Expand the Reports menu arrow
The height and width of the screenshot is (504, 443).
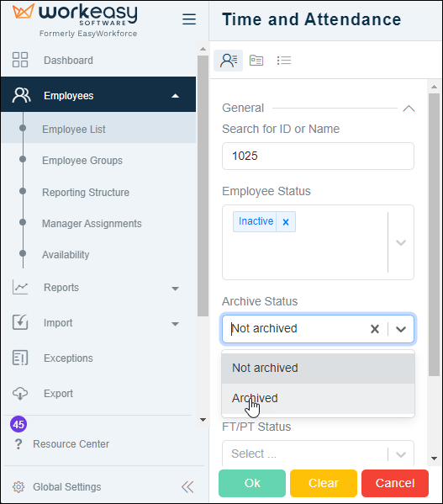[x=175, y=289]
